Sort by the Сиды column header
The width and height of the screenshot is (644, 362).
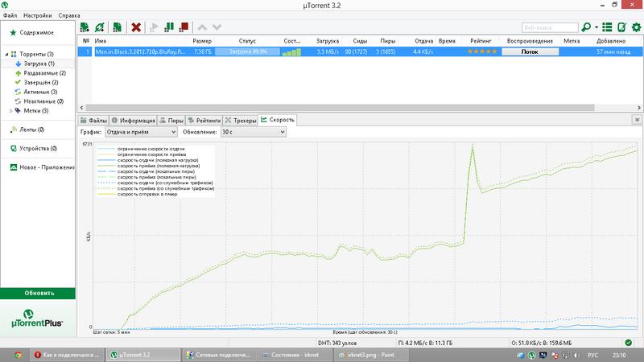(360, 41)
